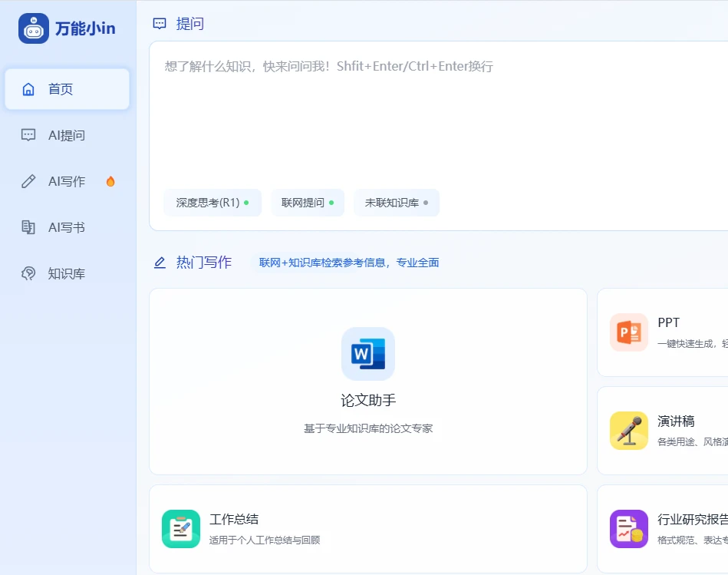728x575 pixels.
Task: Click the 热门写作 section pencil icon
Action: point(159,262)
